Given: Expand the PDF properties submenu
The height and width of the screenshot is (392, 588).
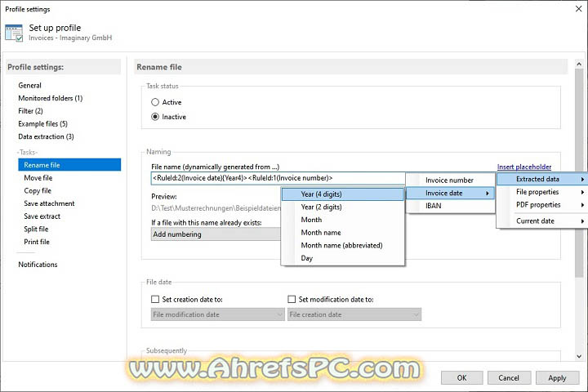Looking at the screenshot, I should coord(541,205).
